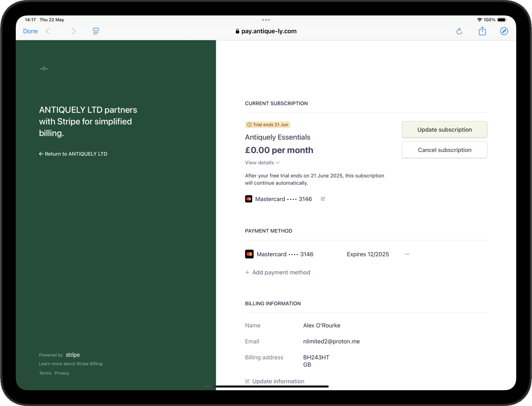
Task: Click Cancel subscription button
Action: tap(444, 150)
